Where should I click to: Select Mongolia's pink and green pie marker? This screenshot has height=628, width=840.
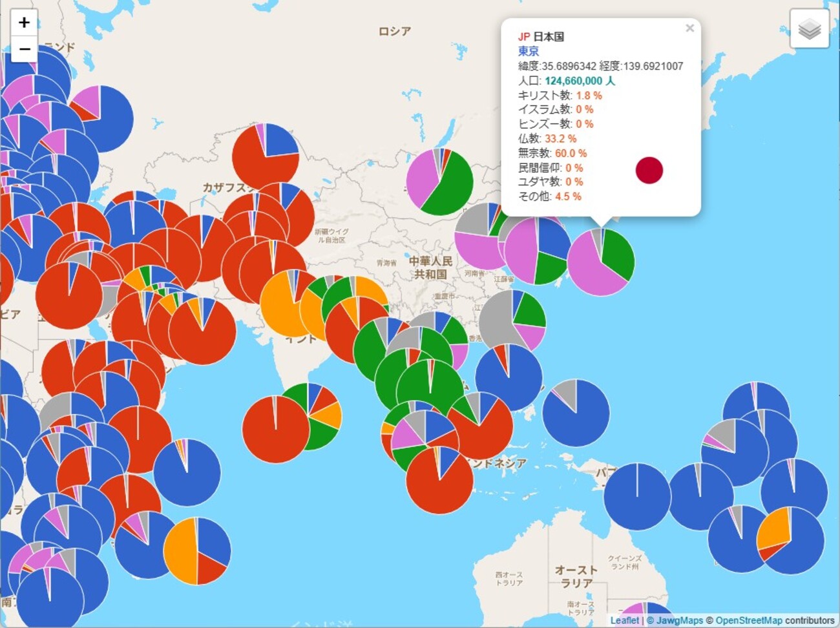[x=440, y=182]
